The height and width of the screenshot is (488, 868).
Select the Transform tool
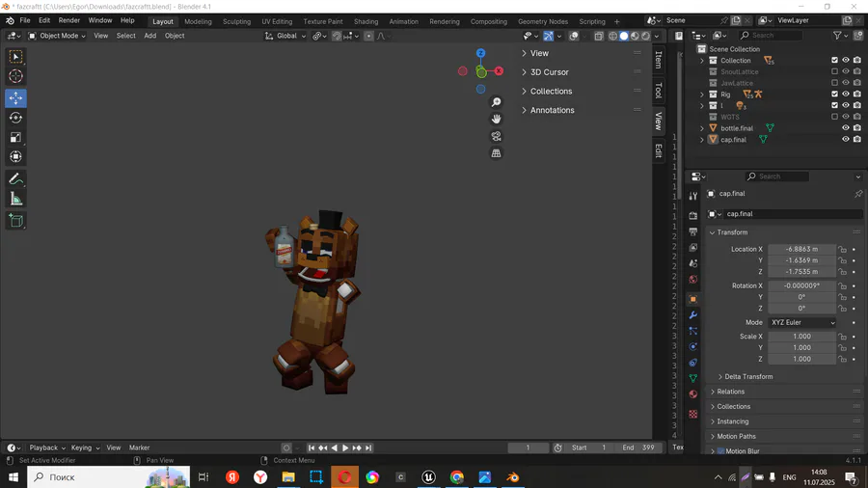pos(15,156)
